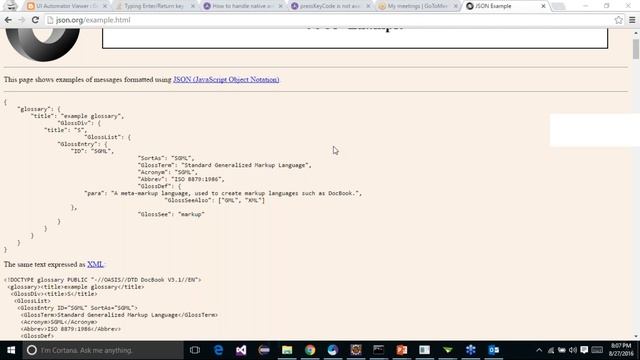Image resolution: width=640 pixels, height=360 pixels.
Task: Click the "GlossSeeAlso" array line
Action: (x=215, y=200)
